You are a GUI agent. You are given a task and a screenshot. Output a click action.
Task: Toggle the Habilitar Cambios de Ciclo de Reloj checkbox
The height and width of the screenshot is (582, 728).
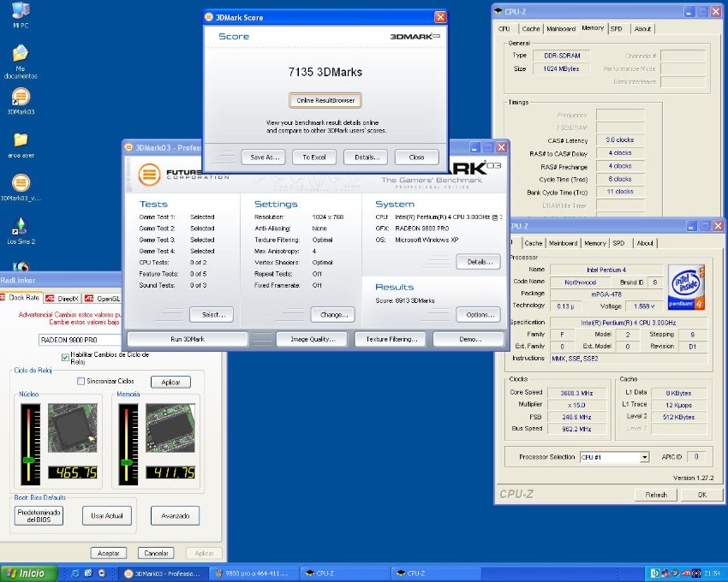click(x=66, y=358)
